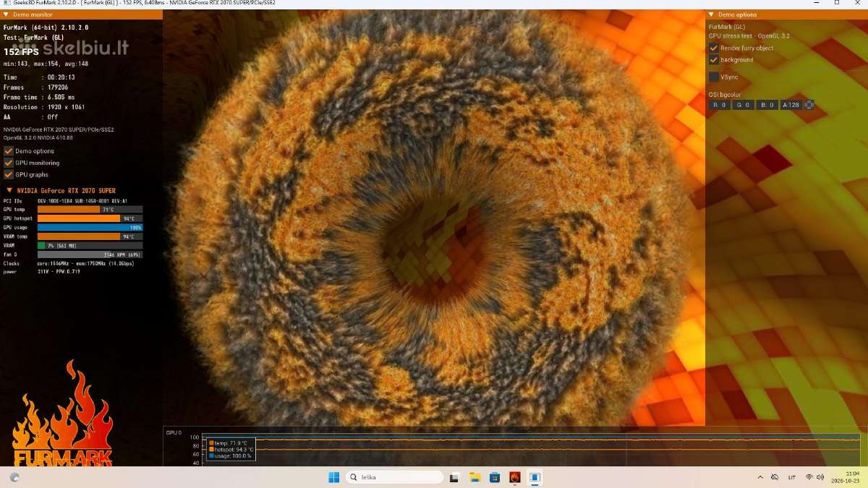Click the FurMark flame icon in the taskbar
Viewport: 868px width, 488px height.
click(515, 477)
